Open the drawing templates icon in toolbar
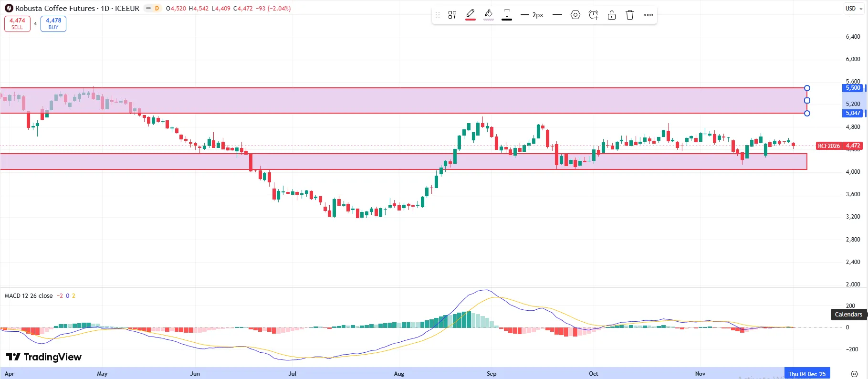The width and height of the screenshot is (868, 379). [452, 15]
